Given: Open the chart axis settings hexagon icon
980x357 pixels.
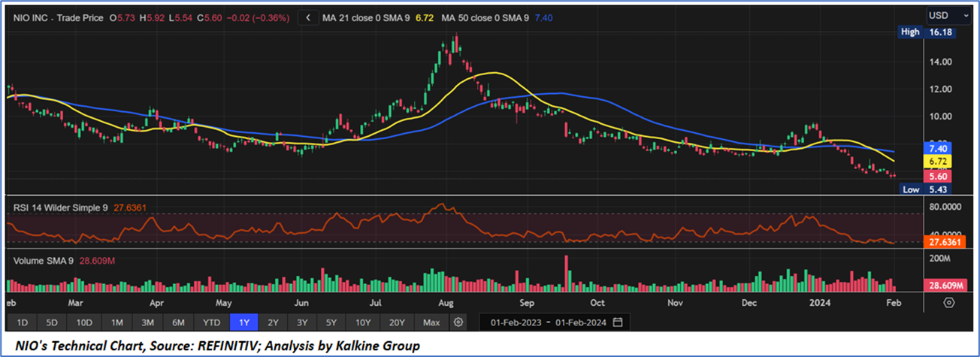Looking at the screenshot, I should tap(949, 302).
